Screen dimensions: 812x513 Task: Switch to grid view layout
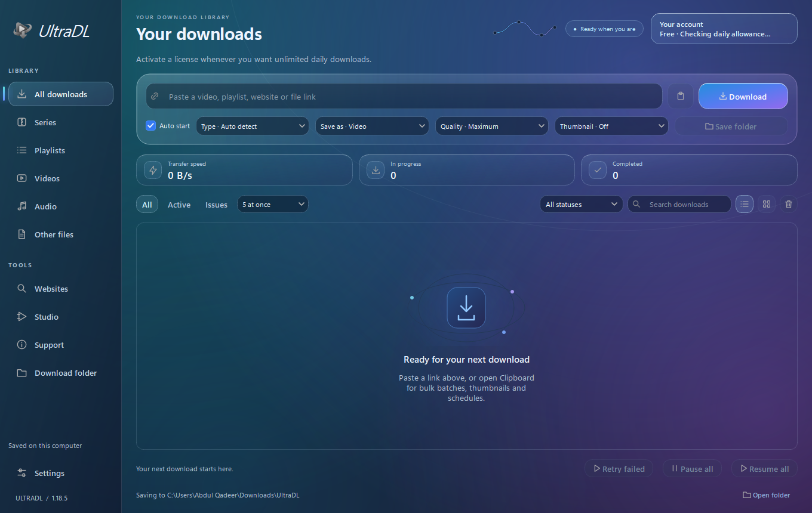(x=767, y=204)
